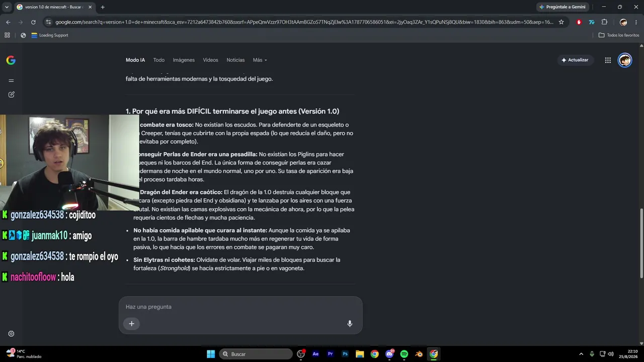
Task: Close the 'version 1.0 de minecraft' tab
Action: tap(90, 7)
